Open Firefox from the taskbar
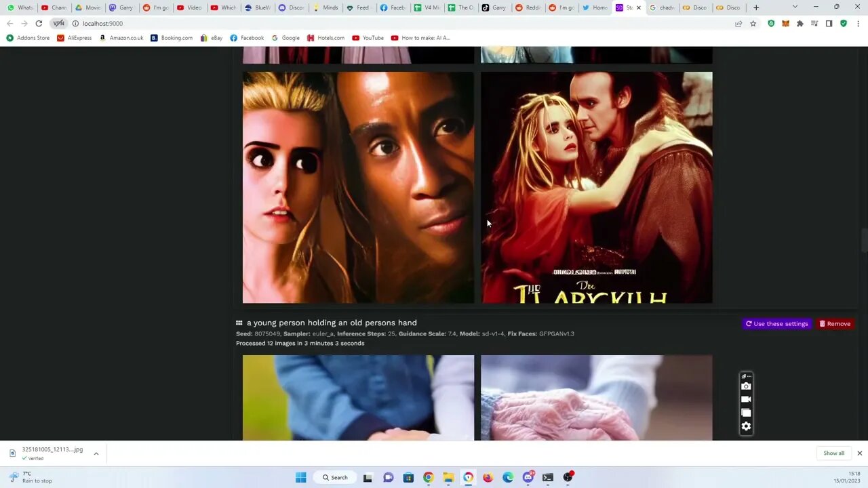The height and width of the screenshot is (488, 868). tap(488, 477)
